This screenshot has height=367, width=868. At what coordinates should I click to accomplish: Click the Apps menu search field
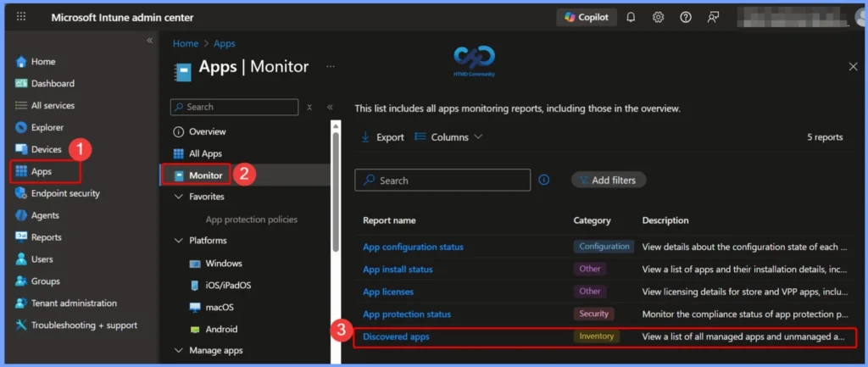click(x=234, y=107)
